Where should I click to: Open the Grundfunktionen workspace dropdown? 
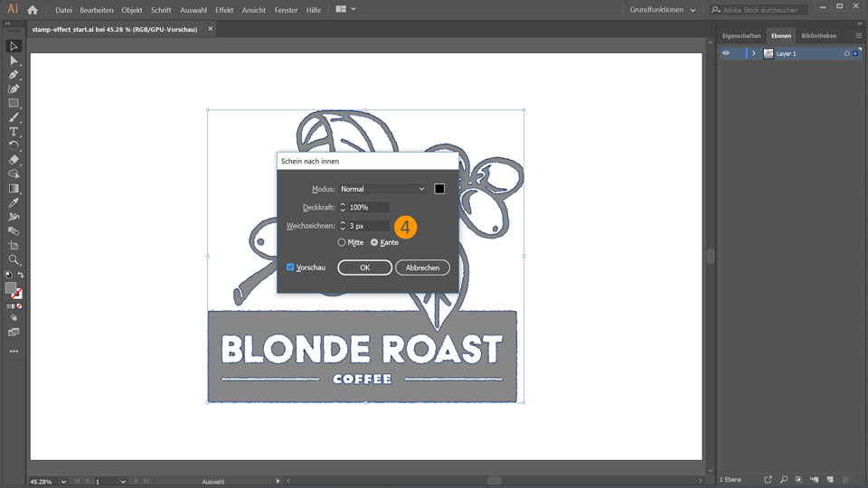coord(663,10)
